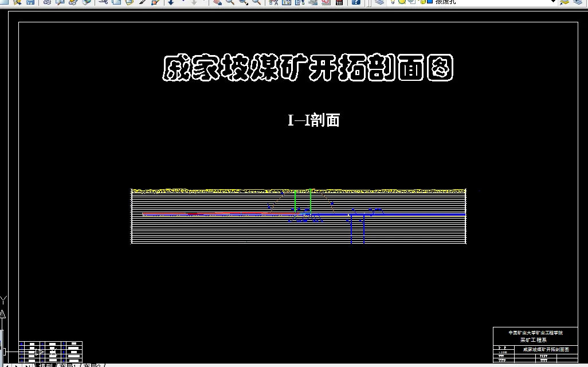This screenshot has height=367, width=588.
Task: Open an existing drawing file
Action: [x=17, y=3]
